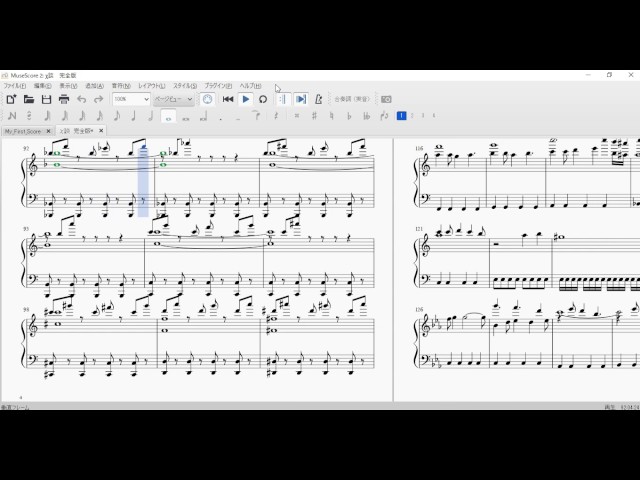
Task: Open the 表示 (View) menu
Action: coord(68,86)
